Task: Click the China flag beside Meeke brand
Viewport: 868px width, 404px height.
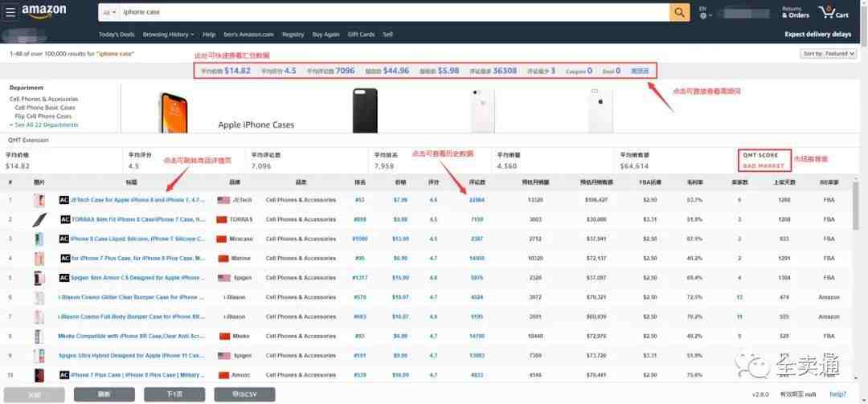Action: (x=224, y=336)
